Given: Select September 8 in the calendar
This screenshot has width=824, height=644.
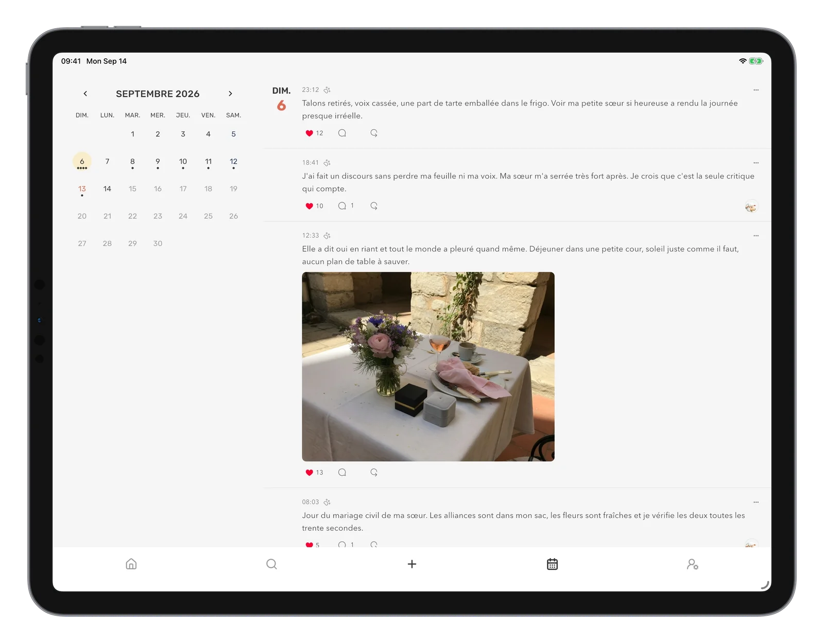Looking at the screenshot, I should pos(132,162).
